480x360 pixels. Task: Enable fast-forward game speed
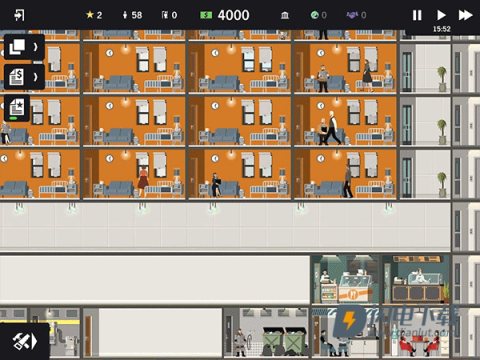point(465,15)
